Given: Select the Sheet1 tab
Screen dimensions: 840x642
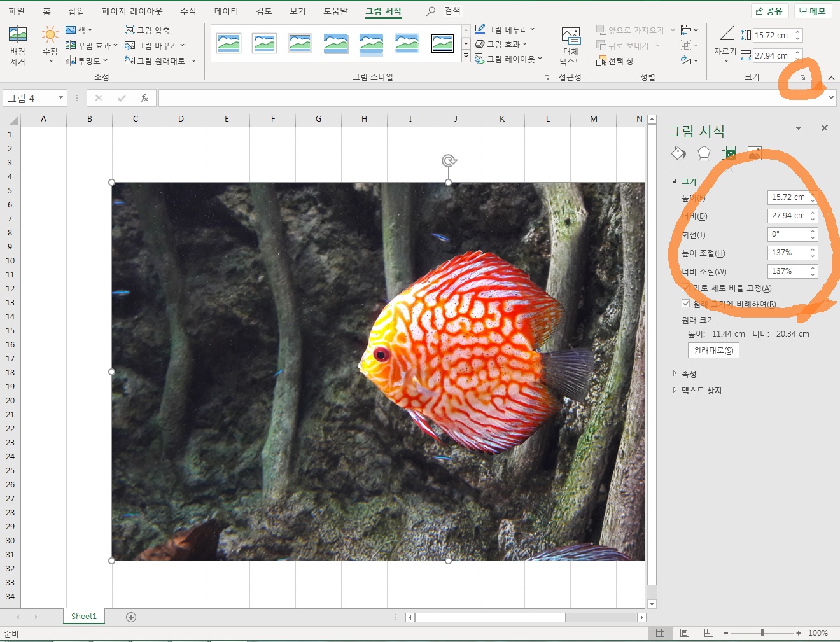Looking at the screenshot, I should [x=83, y=617].
